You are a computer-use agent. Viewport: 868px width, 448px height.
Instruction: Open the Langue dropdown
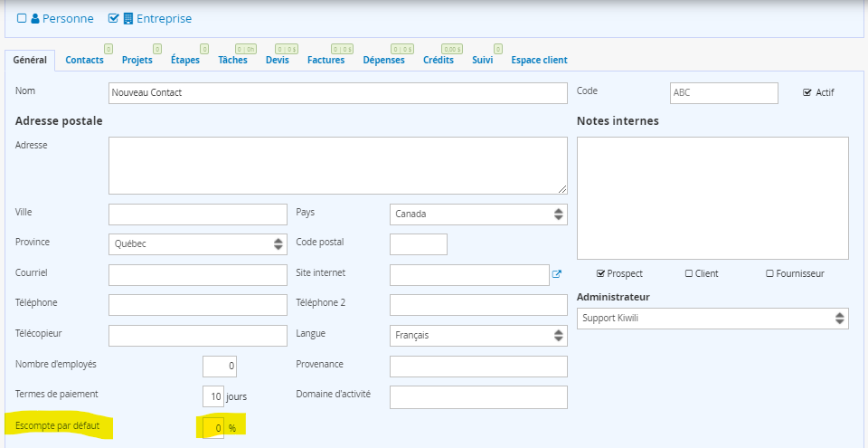click(478, 336)
